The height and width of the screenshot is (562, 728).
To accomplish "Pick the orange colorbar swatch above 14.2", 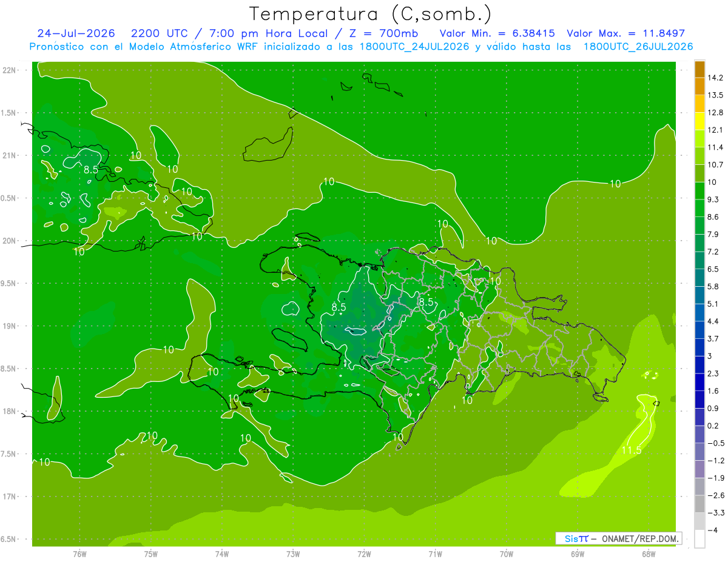I will click(x=699, y=69).
